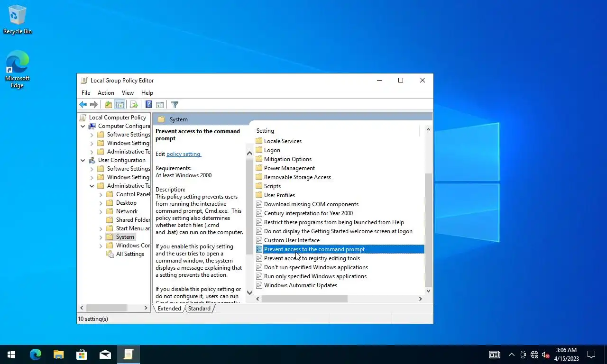Screen dimensions: 607x364
Task: Click the description pane scroll-down arrow
Action: 249,292
